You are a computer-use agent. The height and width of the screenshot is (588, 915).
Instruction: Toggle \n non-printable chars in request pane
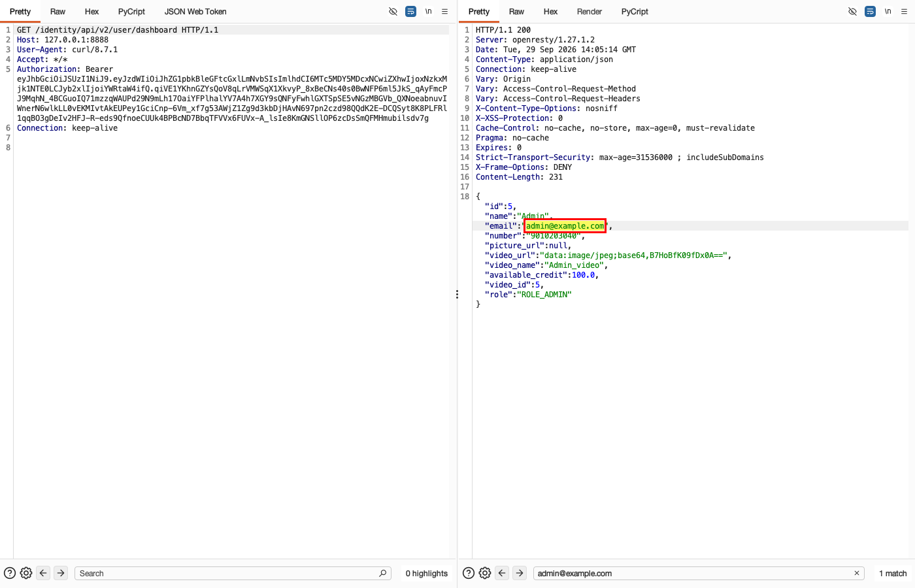tap(429, 12)
